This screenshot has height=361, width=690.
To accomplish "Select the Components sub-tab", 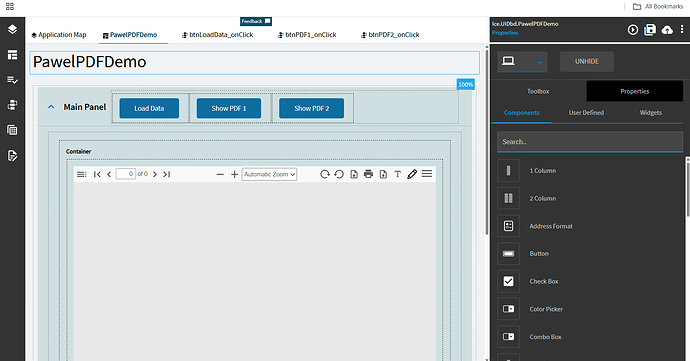I will pos(521,113).
